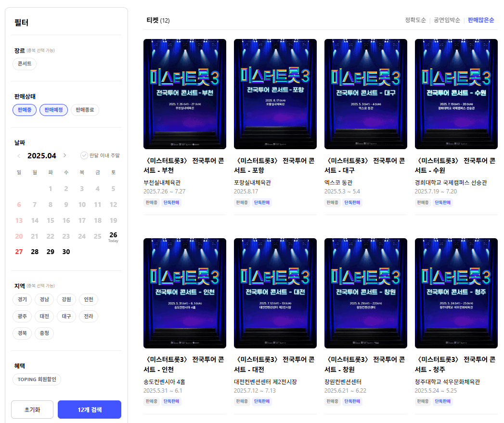The image size is (504, 423).
Task: Click the 초기화 reset button
Action: point(32,410)
